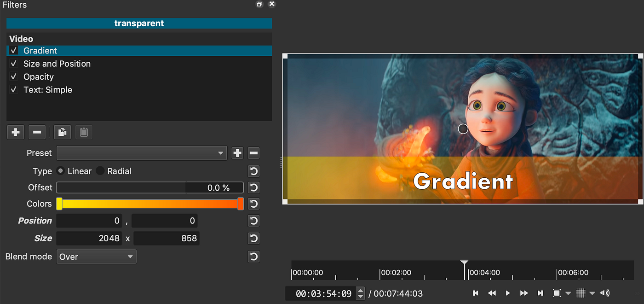Click the bottom-right corner handle of preview
Screen dimensions: 644x304
(x=641, y=202)
